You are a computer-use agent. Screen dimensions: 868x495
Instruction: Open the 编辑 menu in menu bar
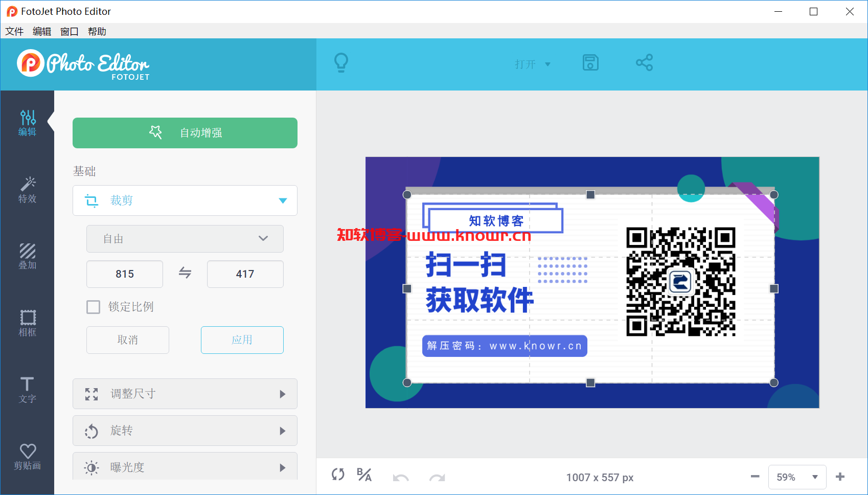click(42, 31)
